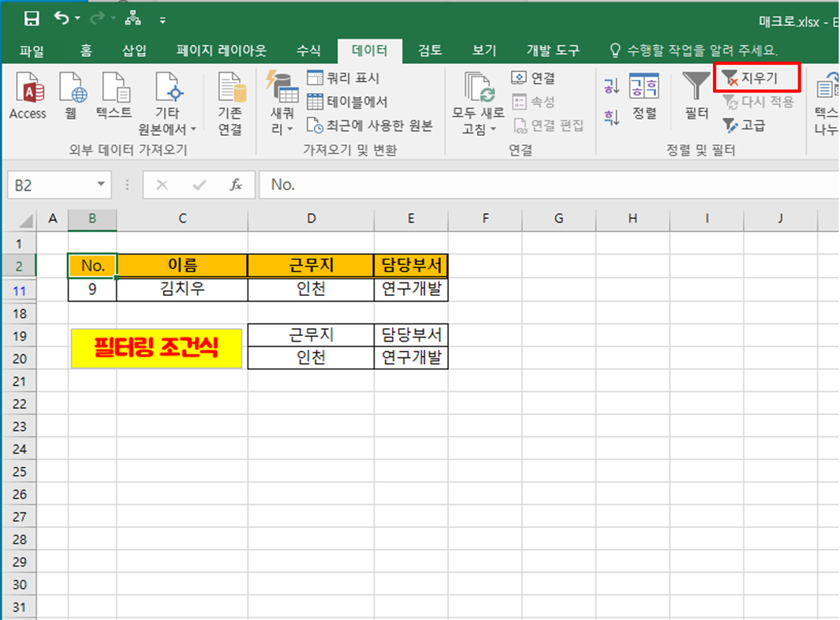840x620 pixels.
Task: Select row 20 header
Action: coord(19,358)
